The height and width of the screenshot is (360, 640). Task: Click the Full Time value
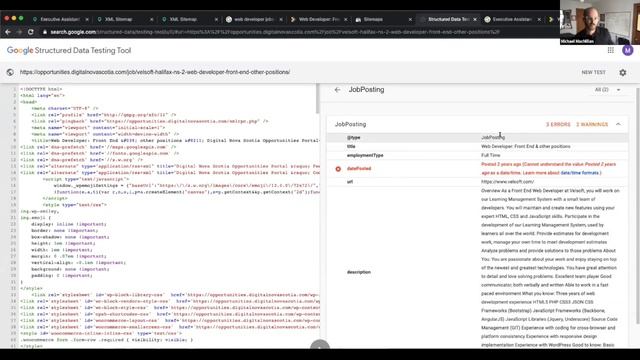[491, 156]
